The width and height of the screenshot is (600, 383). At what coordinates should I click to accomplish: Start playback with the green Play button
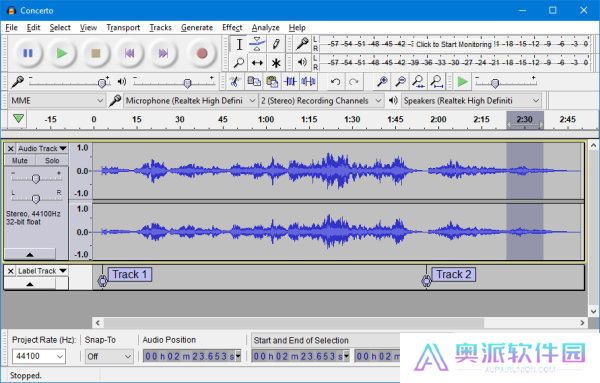click(x=62, y=53)
